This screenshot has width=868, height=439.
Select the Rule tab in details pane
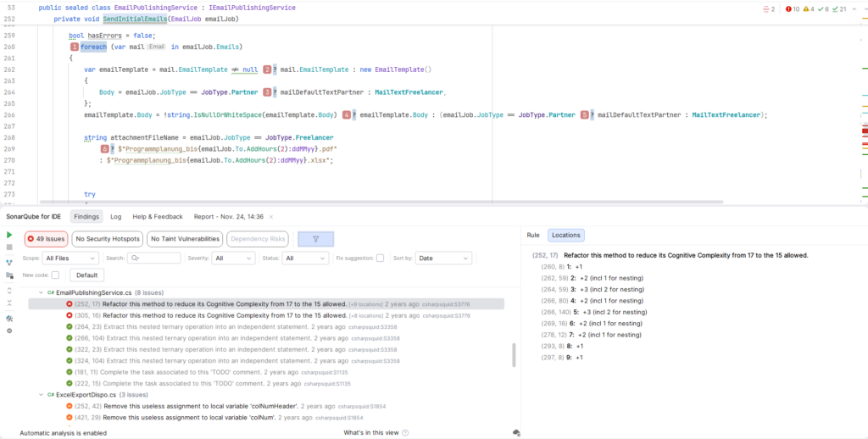(533, 235)
